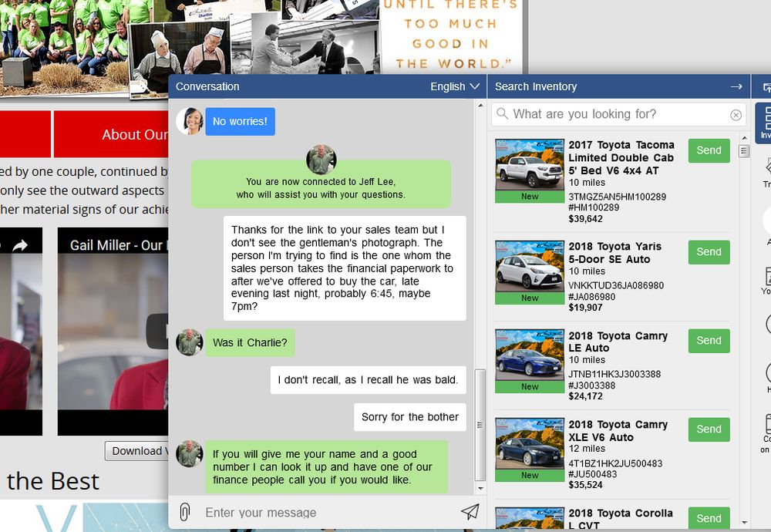Click the agent avatar beside "No worries!"

click(190, 121)
